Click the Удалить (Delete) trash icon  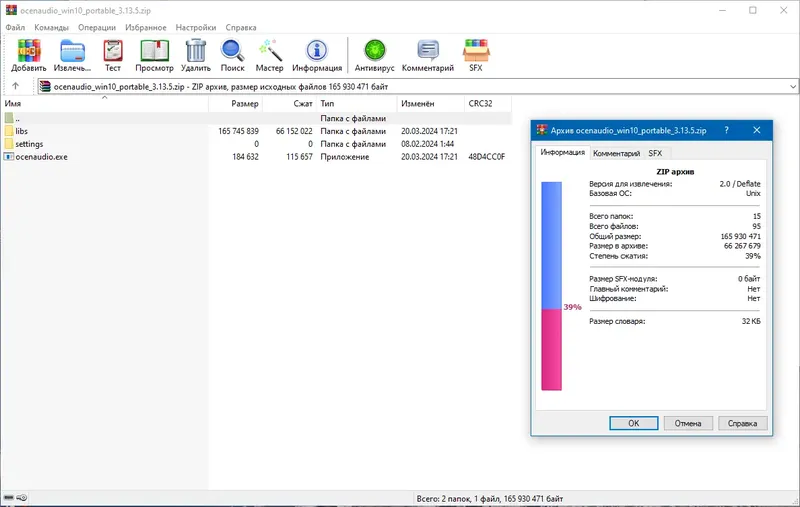pos(195,55)
